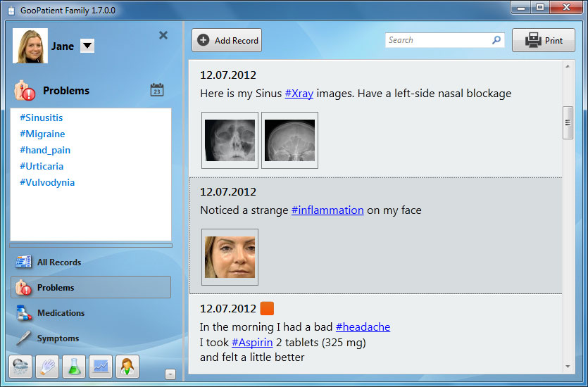
Task: Follow the #Aspirin hashtag link
Action: pos(252,343)
